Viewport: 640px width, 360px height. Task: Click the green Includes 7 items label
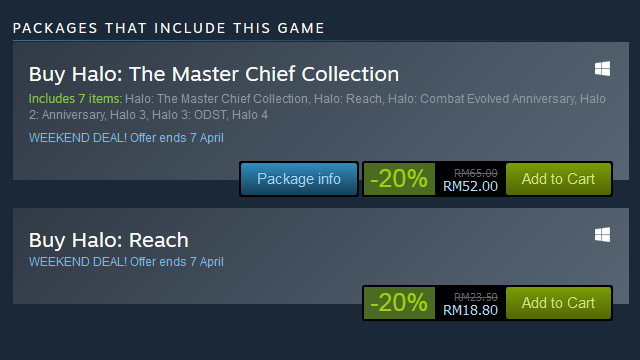(75, 99)
